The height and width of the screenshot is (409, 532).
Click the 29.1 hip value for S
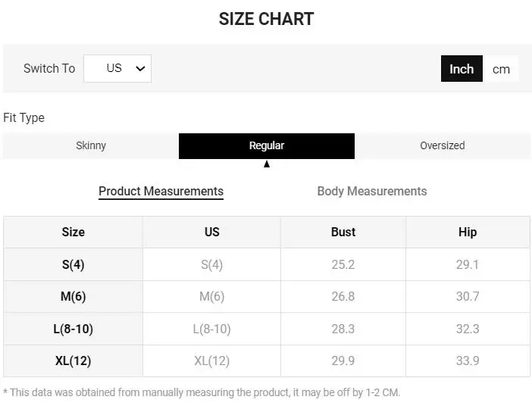point(468,264)
